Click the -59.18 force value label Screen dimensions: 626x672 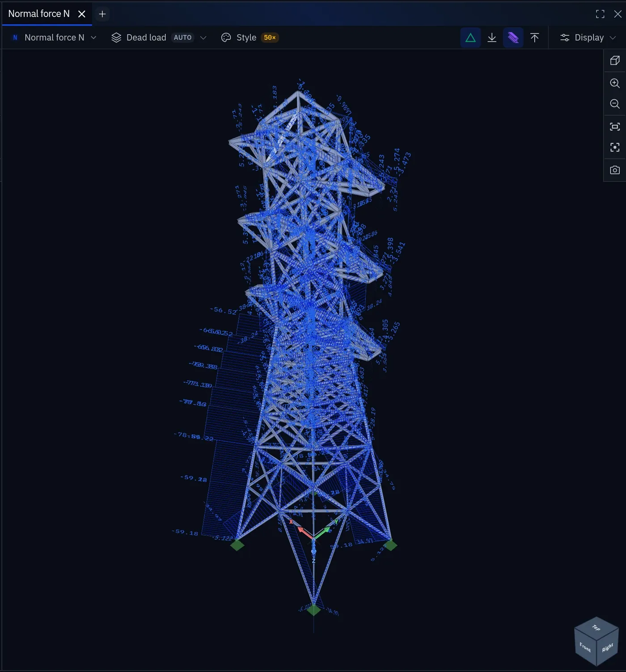pyautogui.click(x=185, y=532)
